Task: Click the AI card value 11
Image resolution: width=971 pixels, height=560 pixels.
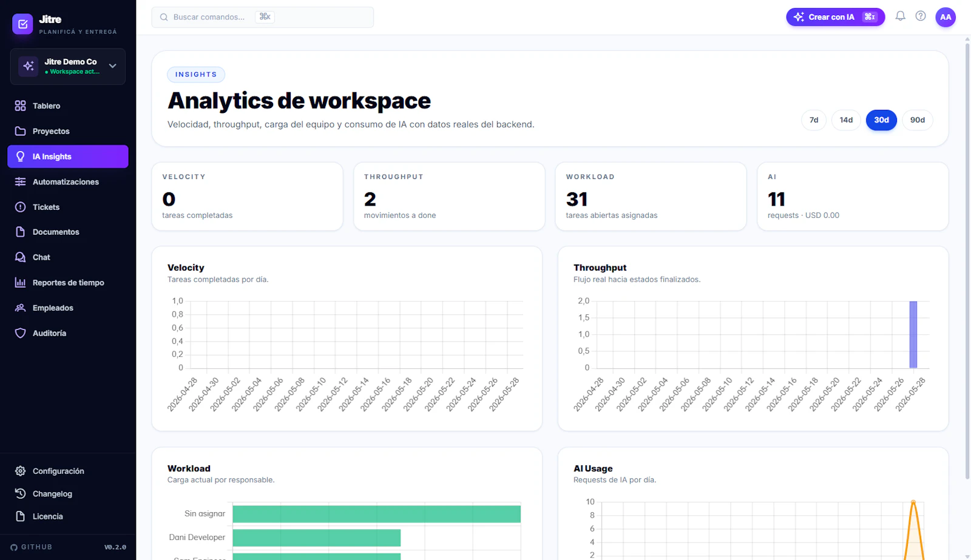Action: point(776,199)
